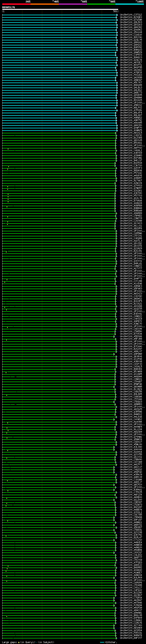This screenshot has width=146, height=644.
Task: Open the UniRef100_Q39AN3 entry
Action: [131, 156]
